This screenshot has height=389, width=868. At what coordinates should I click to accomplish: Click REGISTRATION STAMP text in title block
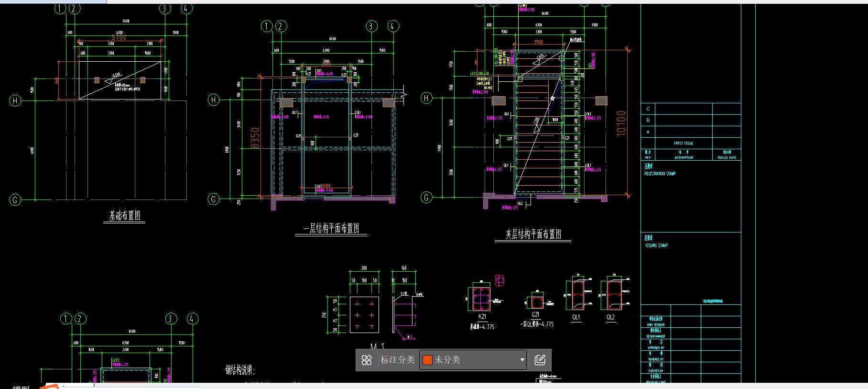coord(660,174)
